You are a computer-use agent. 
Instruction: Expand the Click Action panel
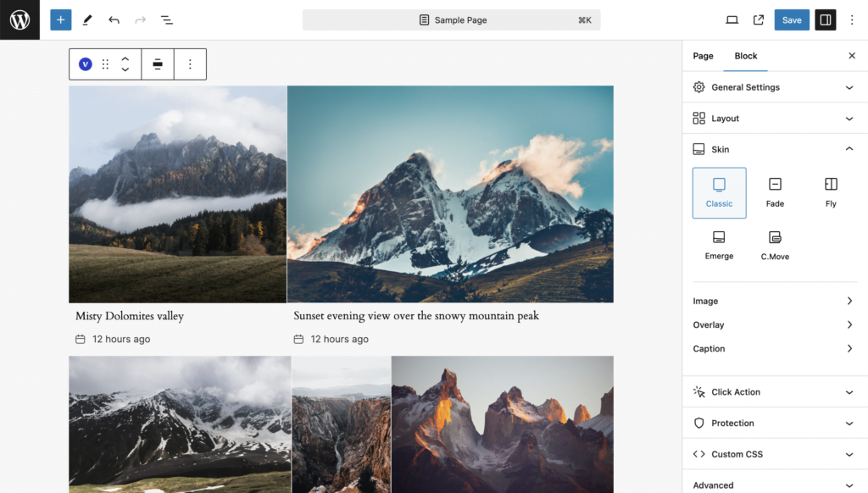tap(775, 391)
